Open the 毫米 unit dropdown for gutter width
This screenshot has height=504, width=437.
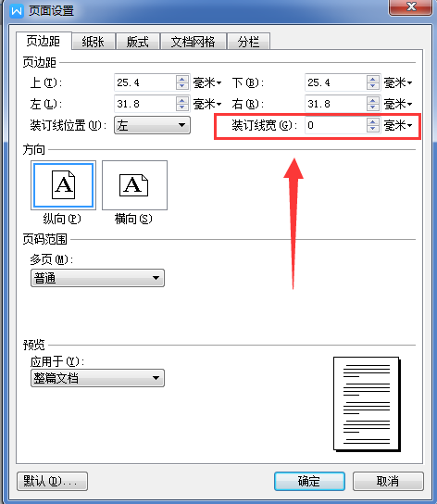point(398,125)
